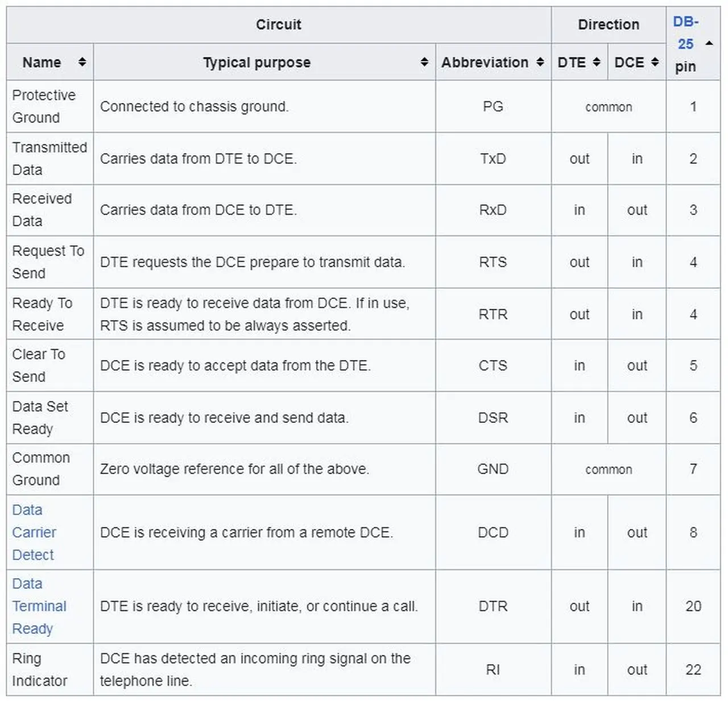728x701 pixels.
Task: Click common in the Protective Ground row
Action: [608, 107]
